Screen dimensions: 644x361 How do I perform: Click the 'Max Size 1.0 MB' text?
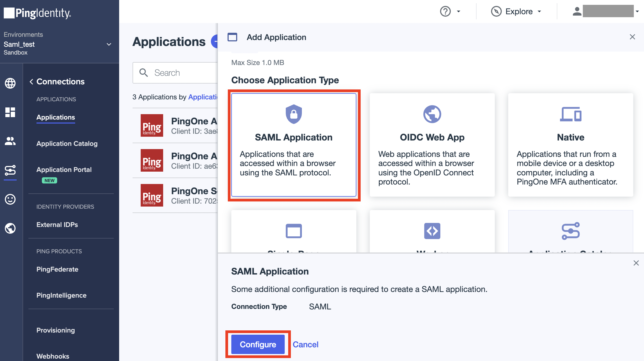(258, 63)
